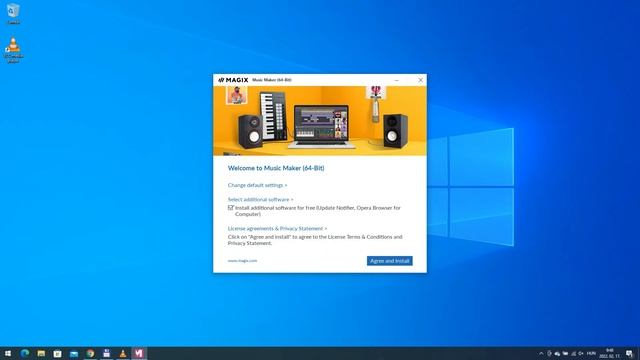Open File Explorer from the taskbar
This screenshot has height=360, width=640.
point(41,353)
